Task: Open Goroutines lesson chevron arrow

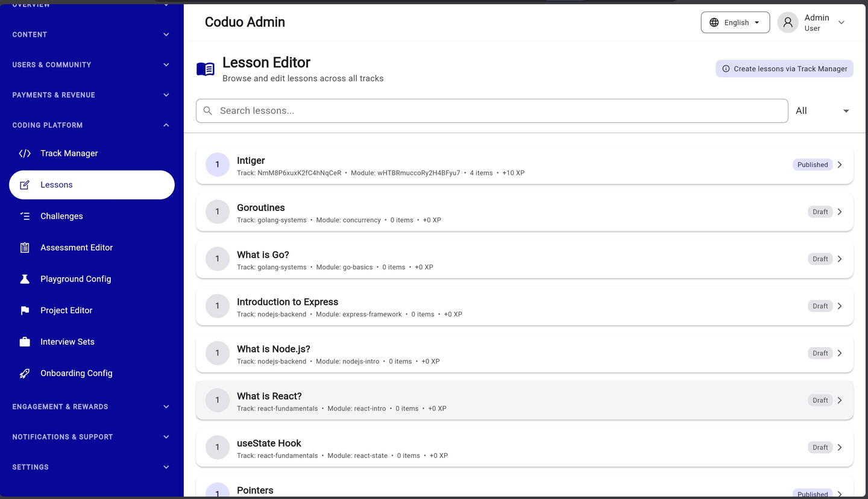Action: click(840, 212)
